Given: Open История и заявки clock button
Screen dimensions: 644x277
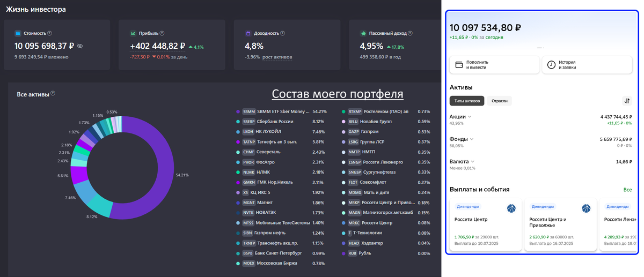Looking at the screenshot, I should tap(587, 65).
